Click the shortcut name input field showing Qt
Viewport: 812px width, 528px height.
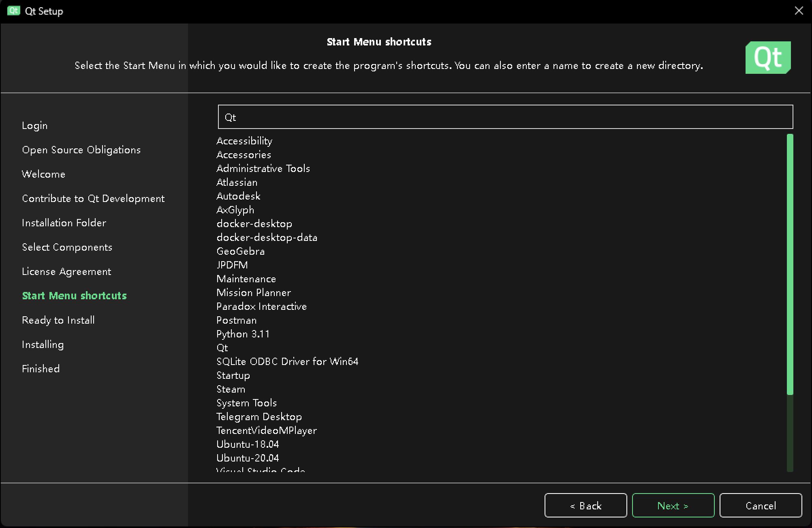click(504, 117)
